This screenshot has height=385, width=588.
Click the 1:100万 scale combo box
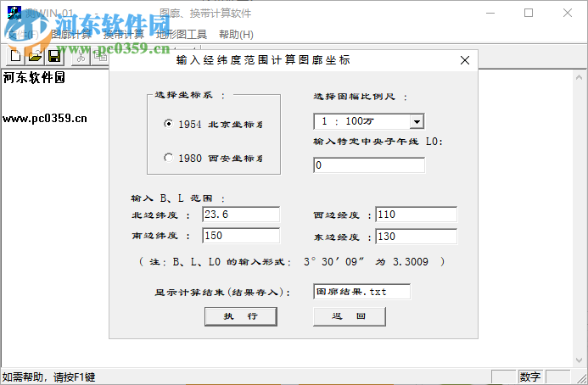[368, 121]
